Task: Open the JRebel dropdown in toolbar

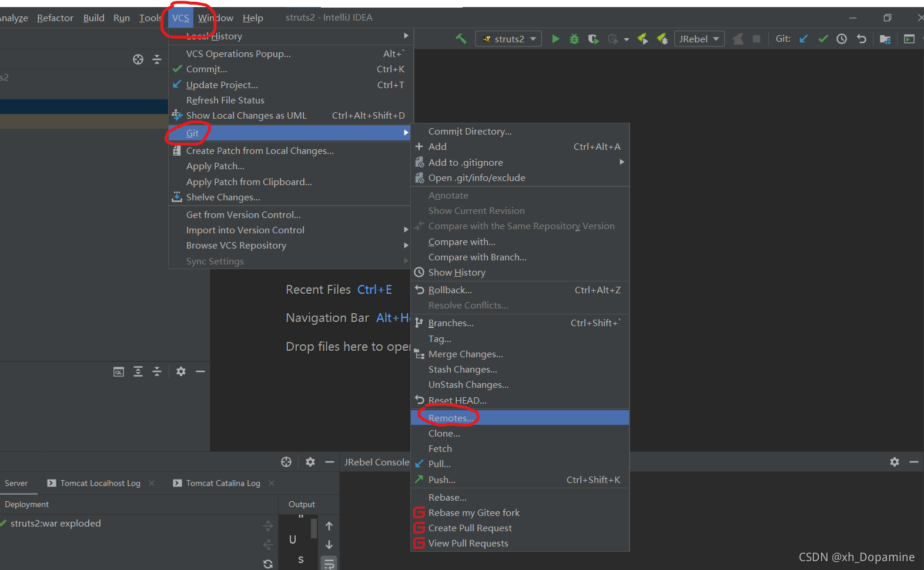Action: (699, 39)
